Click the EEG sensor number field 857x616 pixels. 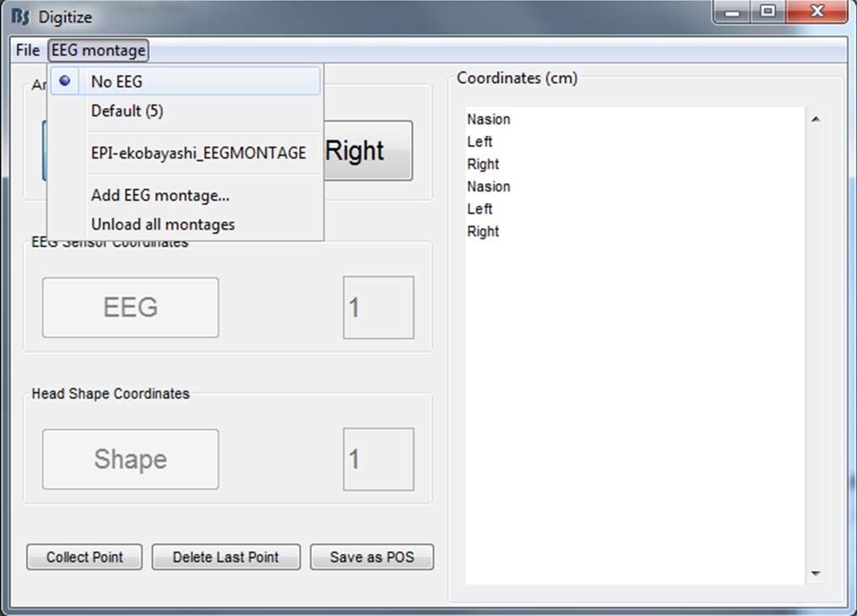(378, 307)
